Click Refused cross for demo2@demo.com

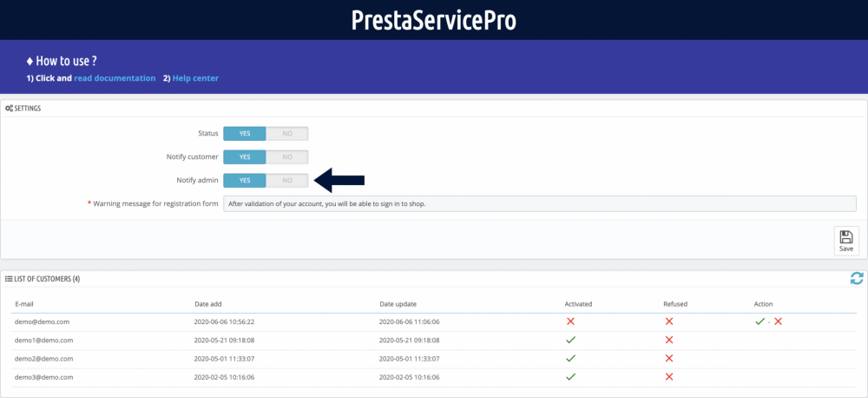pos(668,358)
